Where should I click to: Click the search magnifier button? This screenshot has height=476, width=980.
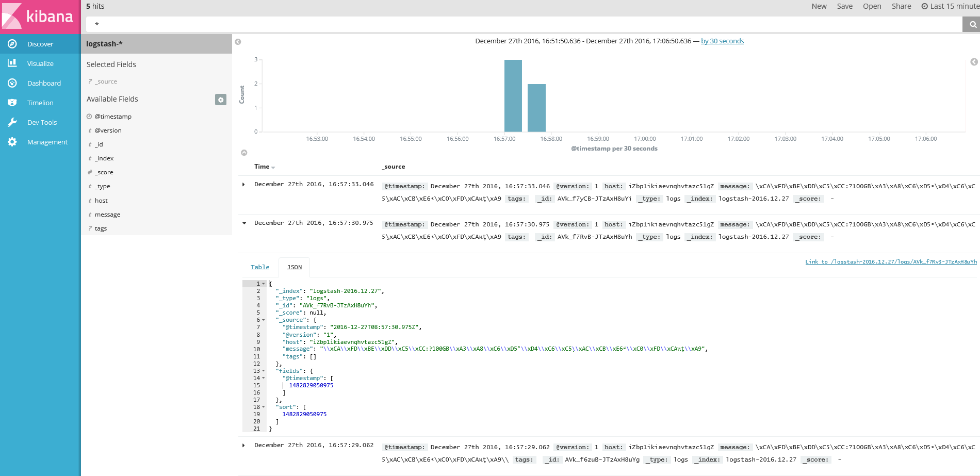(x=972, y=24)
